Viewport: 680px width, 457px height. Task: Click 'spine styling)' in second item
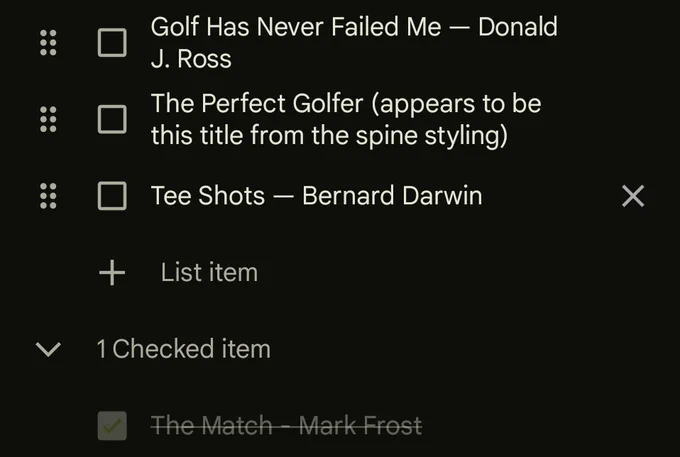pos(432,136)
